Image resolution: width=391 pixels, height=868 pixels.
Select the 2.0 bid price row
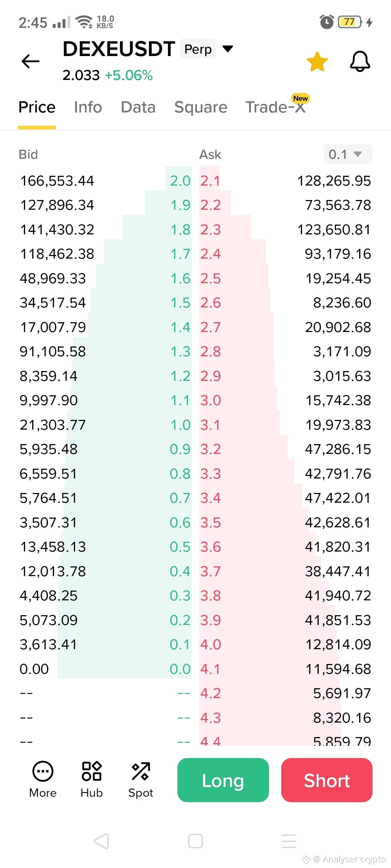[x=105, y=181]
